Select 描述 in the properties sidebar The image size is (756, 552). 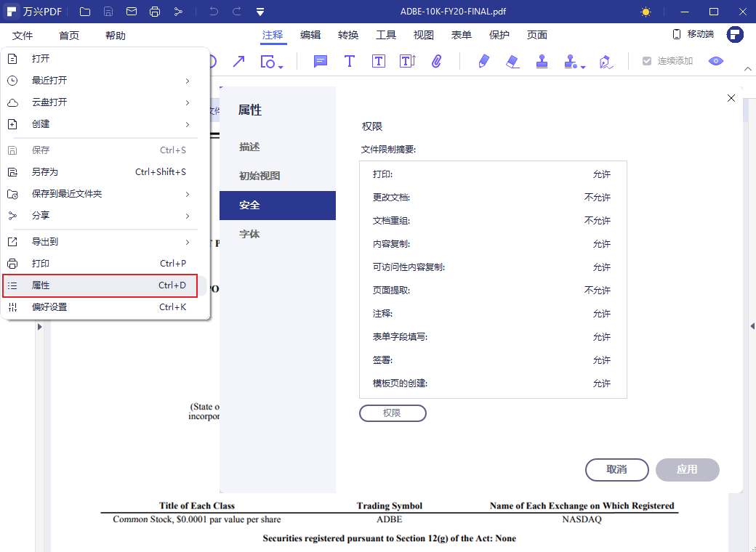pos(249,146)
